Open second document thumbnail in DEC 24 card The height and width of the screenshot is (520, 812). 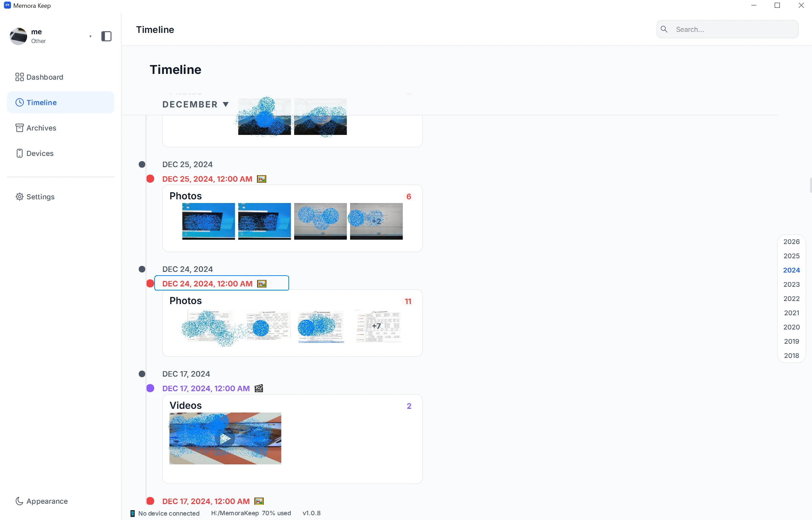[x=264, y=326]
